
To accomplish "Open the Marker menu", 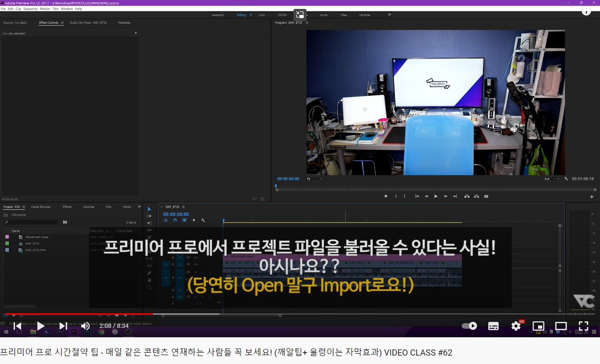I will pos(45,9).
